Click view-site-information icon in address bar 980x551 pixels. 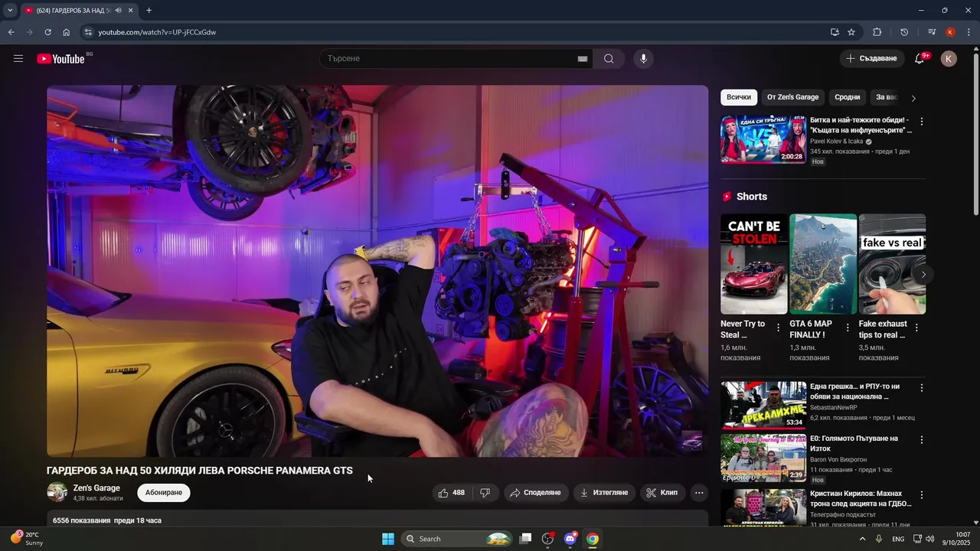[x=88, y=32]
